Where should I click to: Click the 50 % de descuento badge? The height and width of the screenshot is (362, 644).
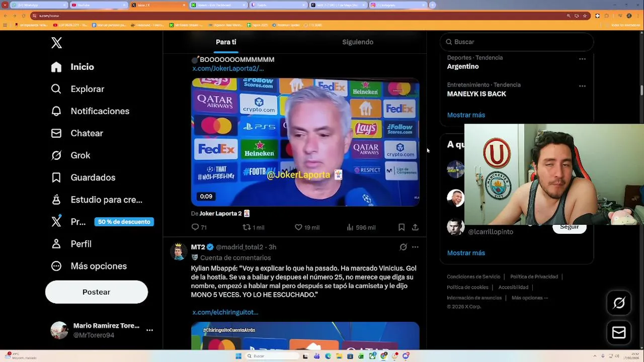(x=124, y=222)
